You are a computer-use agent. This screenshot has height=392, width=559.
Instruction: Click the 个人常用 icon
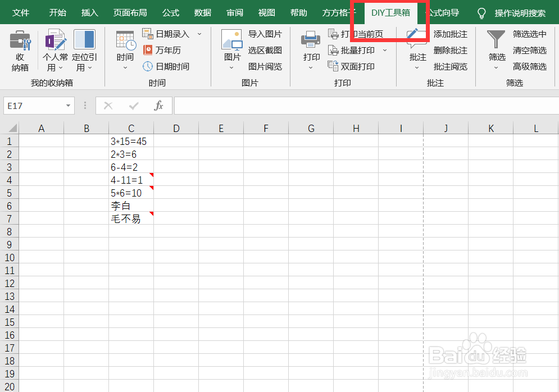(x=55, y=39)
